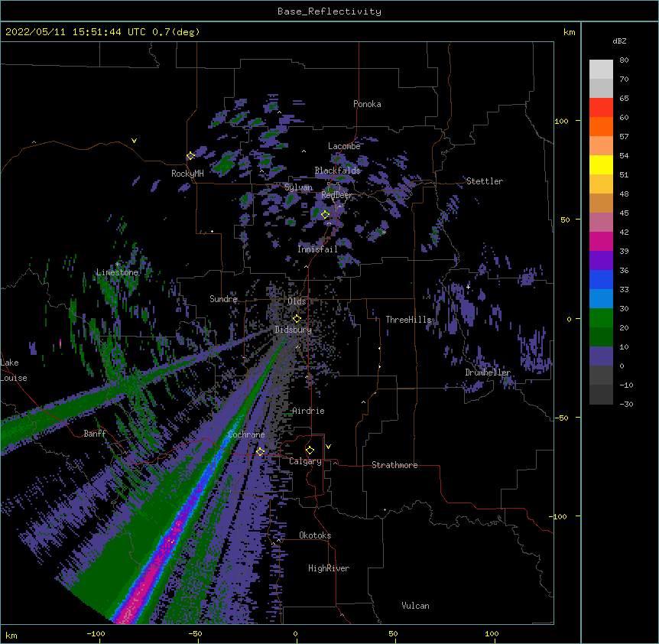This screenshot has width=659, height=644.
Task: Click the Stettler city label
Action: [x=485, y=181]
